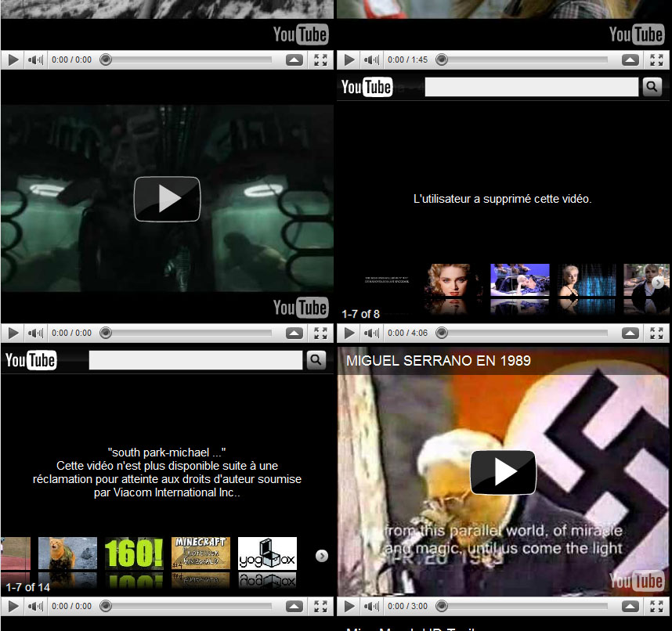Fullscreen the top-left black-and-white player
The width and height of the screenshot is (672, 631).
(x=320, y=60)
